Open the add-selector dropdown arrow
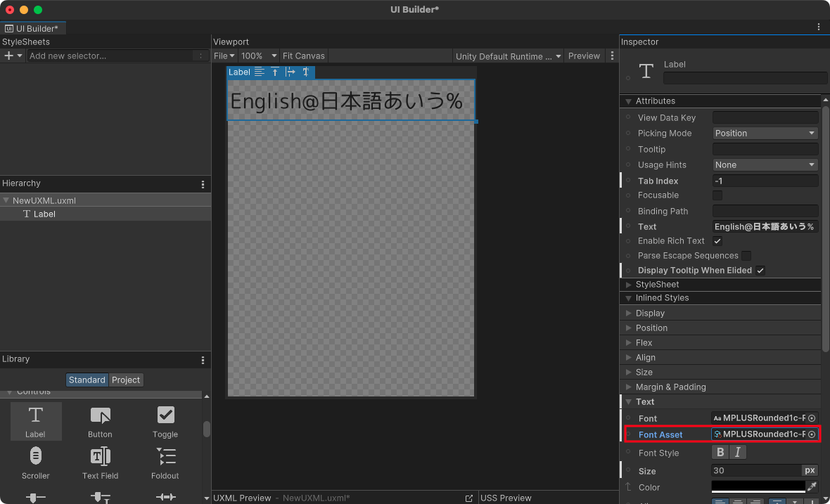The width and height of the screenshot is (830, 504). tap(20, 56)
